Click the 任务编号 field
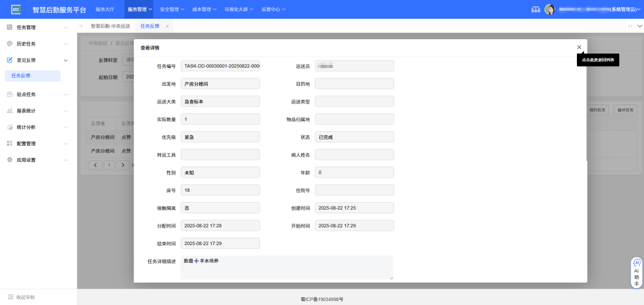The image size is (644, 305). 220,66
